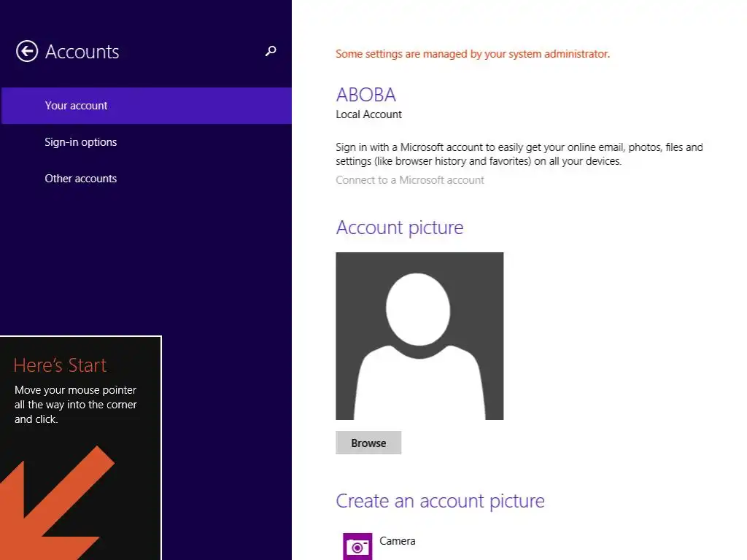Click the system administrator warning message
The image size is (747, 560).
473,54
